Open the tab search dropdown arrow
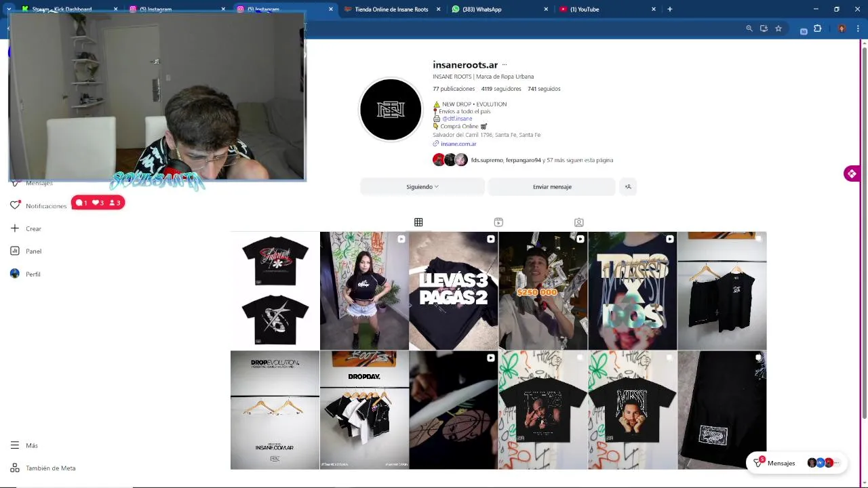Viewport: 868px width, 488px height. 9,9
